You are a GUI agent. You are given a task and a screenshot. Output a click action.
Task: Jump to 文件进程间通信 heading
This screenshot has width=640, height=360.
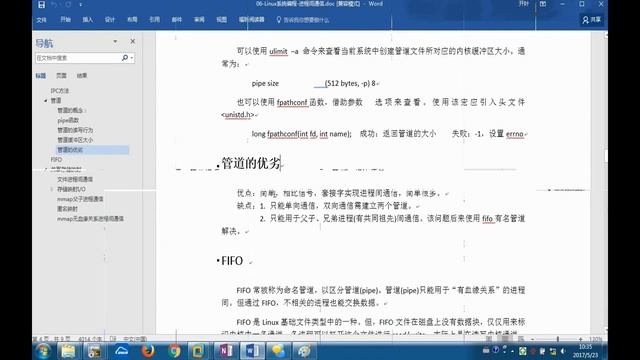click(x=75, y=179)
